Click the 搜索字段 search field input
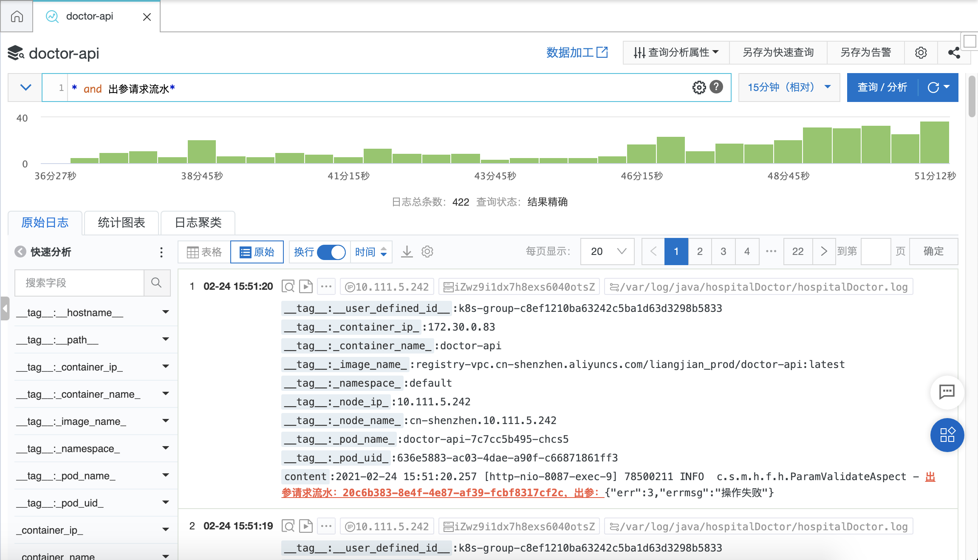Viewport: 978px width, 560px height. point(79,283)
